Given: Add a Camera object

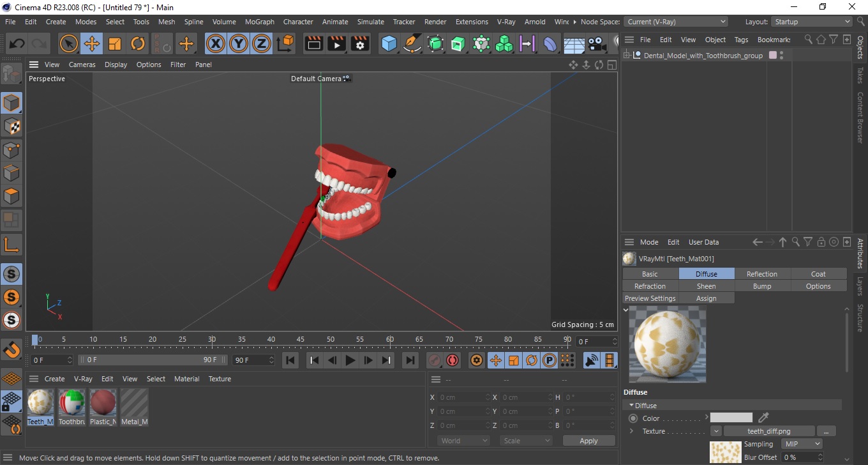Looking at the screenshot, I should 597,43.
